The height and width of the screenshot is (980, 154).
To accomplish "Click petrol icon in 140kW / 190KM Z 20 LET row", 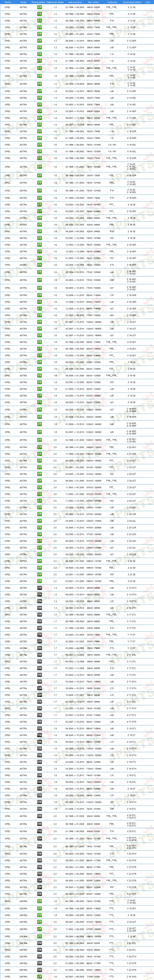I will coord(40,461).
